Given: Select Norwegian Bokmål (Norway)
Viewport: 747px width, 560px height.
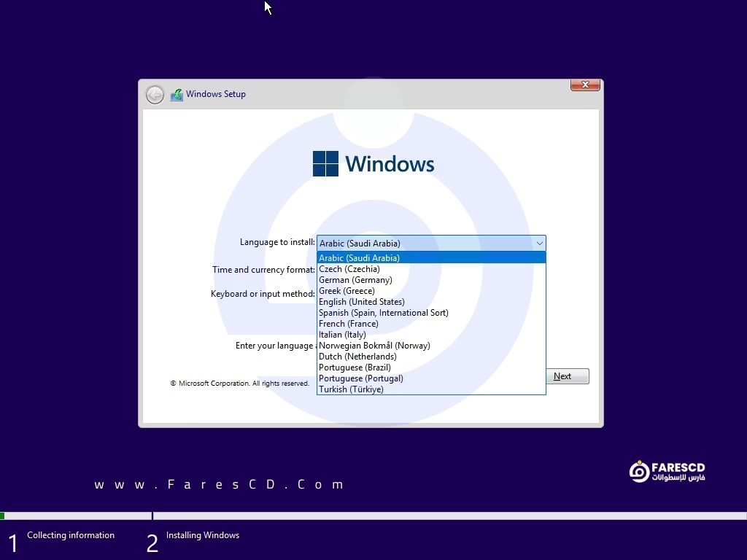Looking at the screenshot, I should tap(431, 346).
